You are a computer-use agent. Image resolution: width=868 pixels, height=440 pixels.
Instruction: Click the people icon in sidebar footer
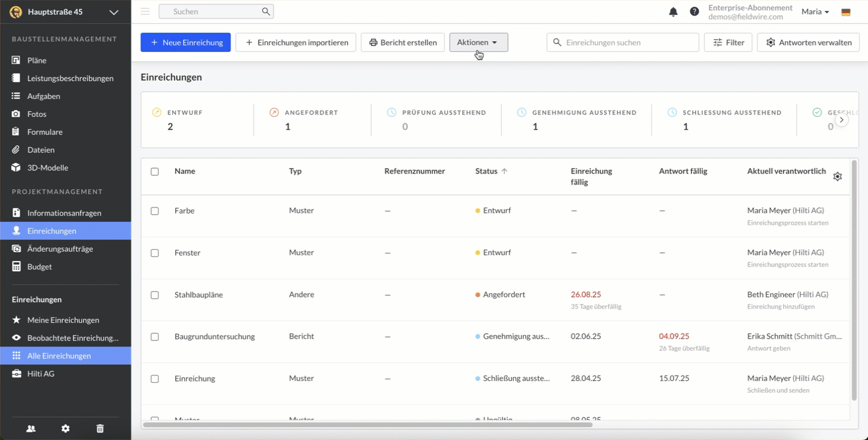31,429
